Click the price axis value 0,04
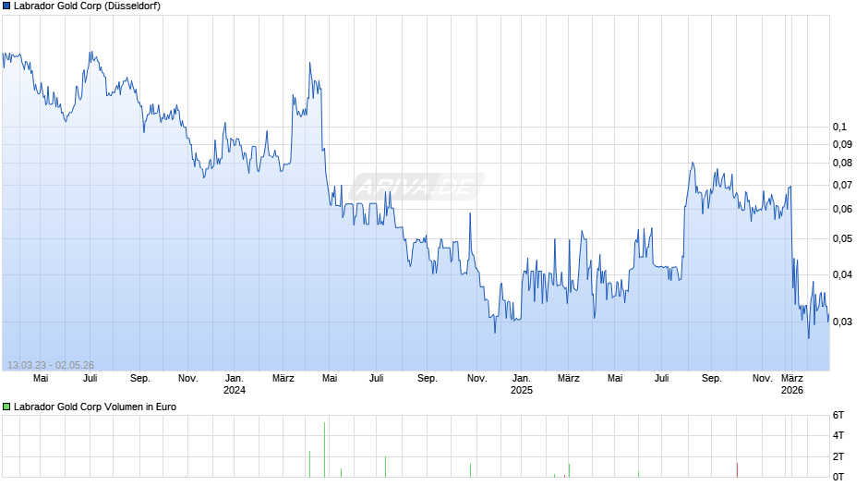 (x=842, y=274)
